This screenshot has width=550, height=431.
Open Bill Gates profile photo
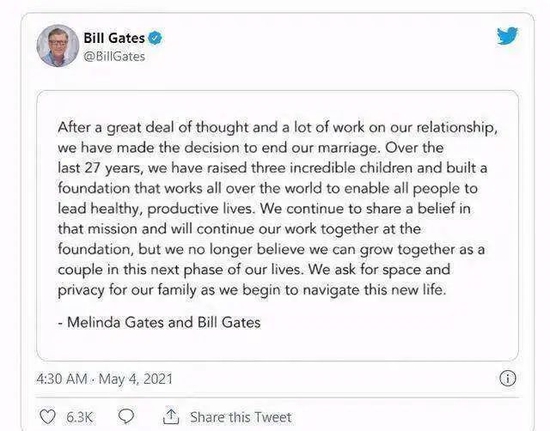tap(58, 46)
